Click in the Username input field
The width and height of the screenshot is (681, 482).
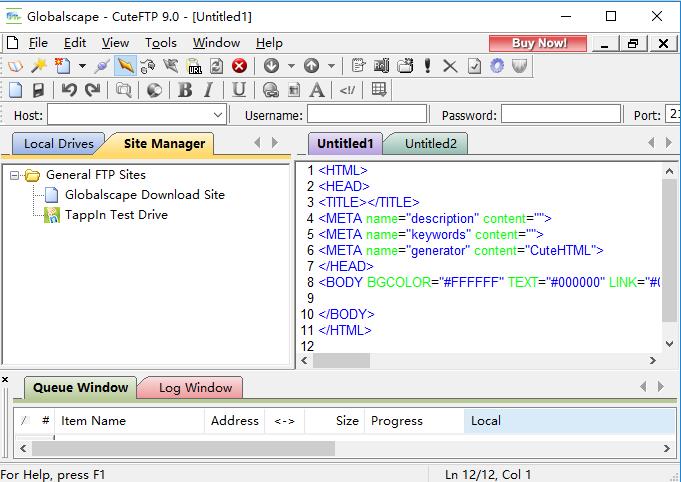pos(365,115)
